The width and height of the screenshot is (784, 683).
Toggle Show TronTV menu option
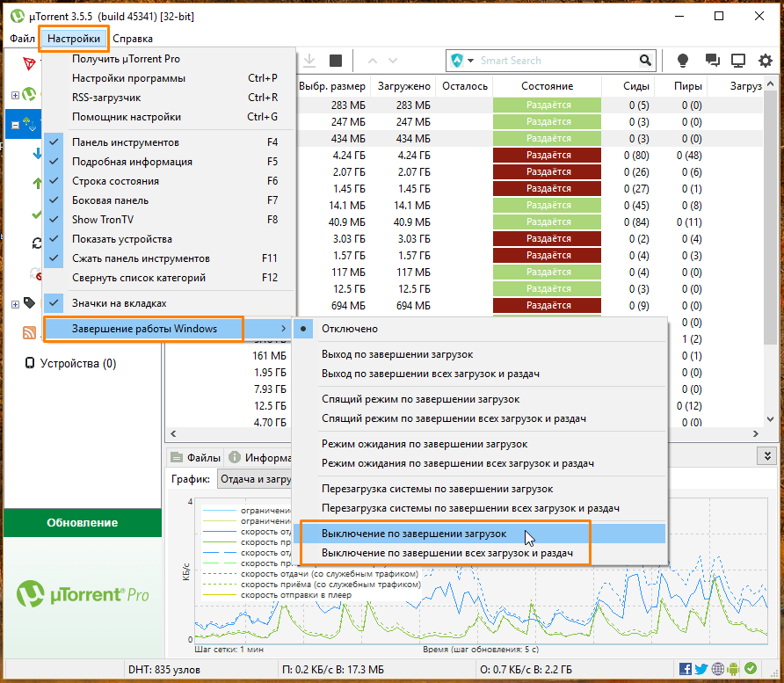(x=170, y=220)
